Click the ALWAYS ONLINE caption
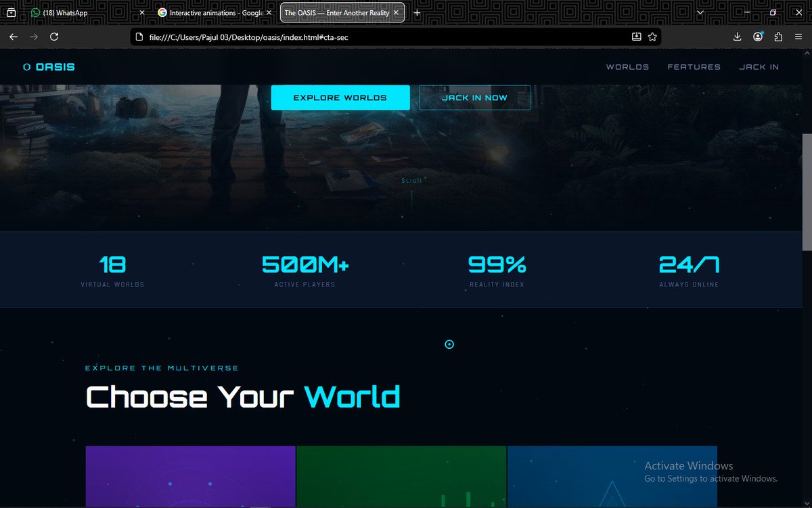The width and height of the screenshot is (812, 508). 689,284
